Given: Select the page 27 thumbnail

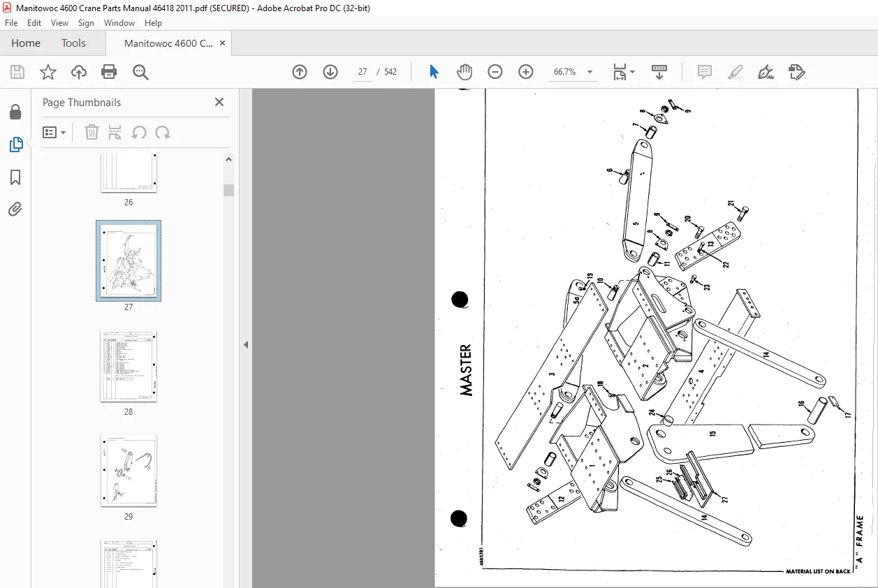Looking at the screenshot, I should pyautogui.click(x=129, y=260).
